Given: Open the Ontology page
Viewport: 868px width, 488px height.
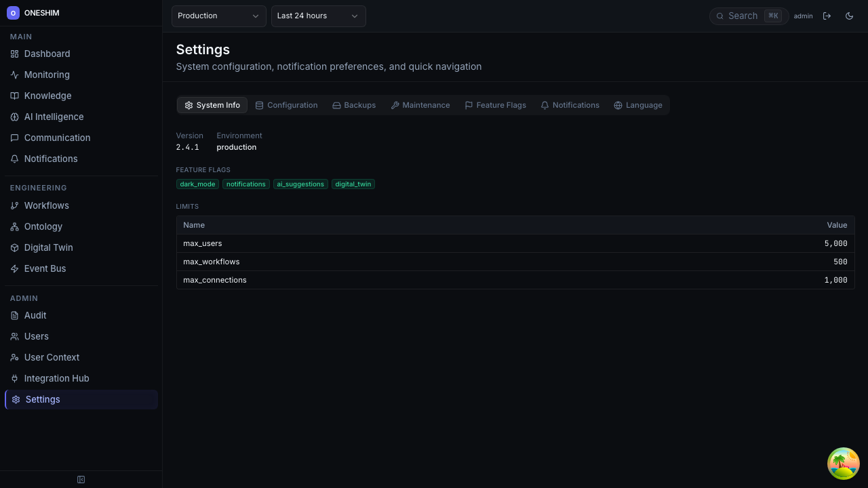Looking at the screenshot, I should click(x=42, y=226).
